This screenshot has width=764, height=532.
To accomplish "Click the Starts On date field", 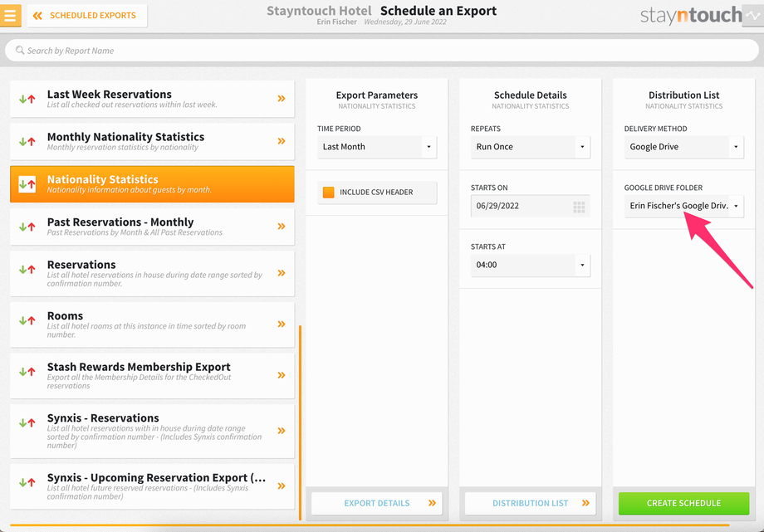I will (x=530, y=206).
